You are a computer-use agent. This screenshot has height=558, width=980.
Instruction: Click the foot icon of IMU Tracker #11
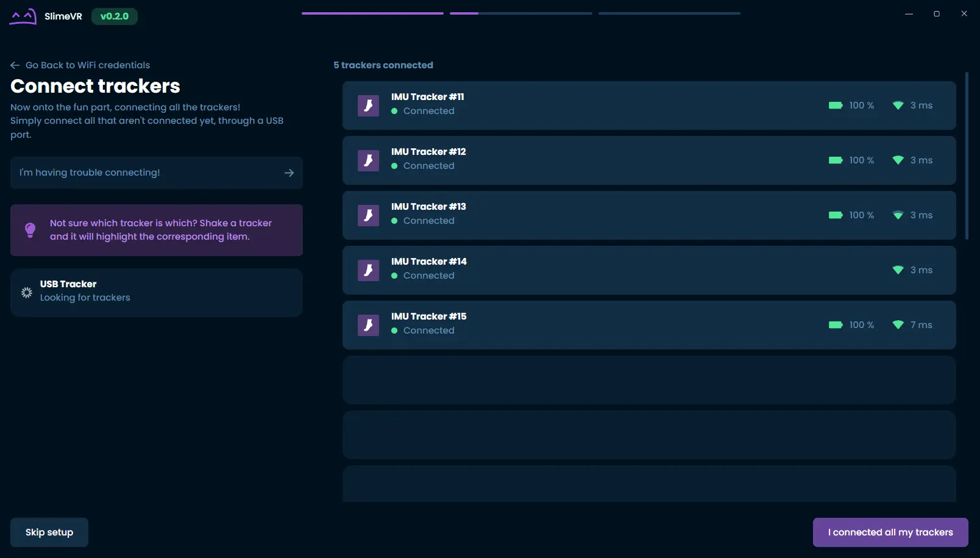tap(368, 106)
